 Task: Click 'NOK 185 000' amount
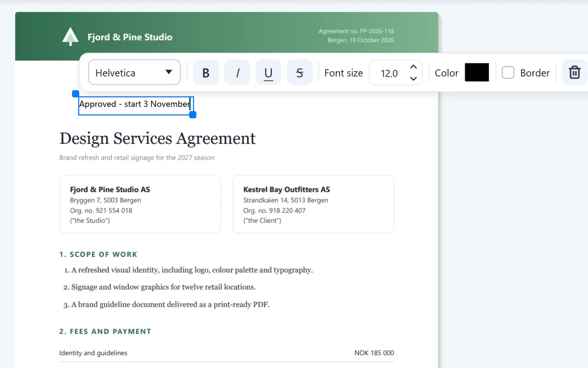coord(374,353)
